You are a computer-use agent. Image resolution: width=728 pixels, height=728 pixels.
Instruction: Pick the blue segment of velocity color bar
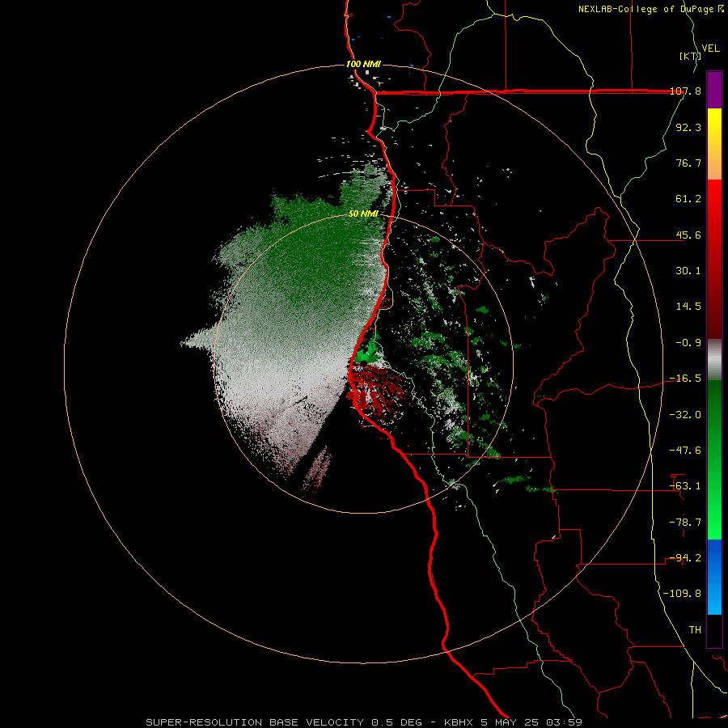[714, 577]
